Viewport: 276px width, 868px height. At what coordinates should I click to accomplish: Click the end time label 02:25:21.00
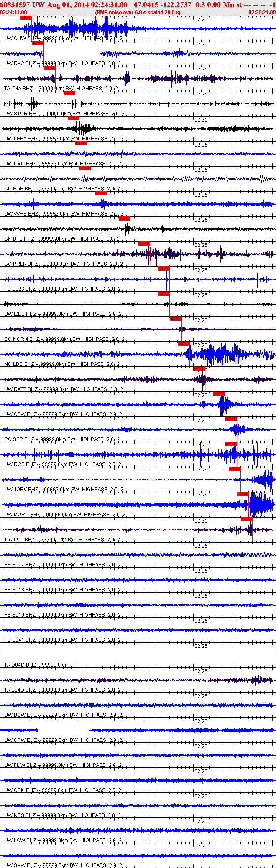tap(262, 13)
